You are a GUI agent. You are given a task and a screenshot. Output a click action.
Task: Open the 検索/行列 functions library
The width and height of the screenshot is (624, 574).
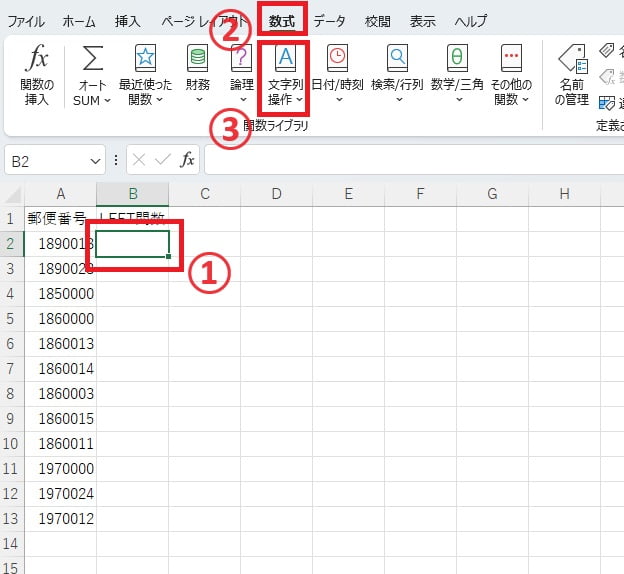pyautogui.click(x=397, y=75)
